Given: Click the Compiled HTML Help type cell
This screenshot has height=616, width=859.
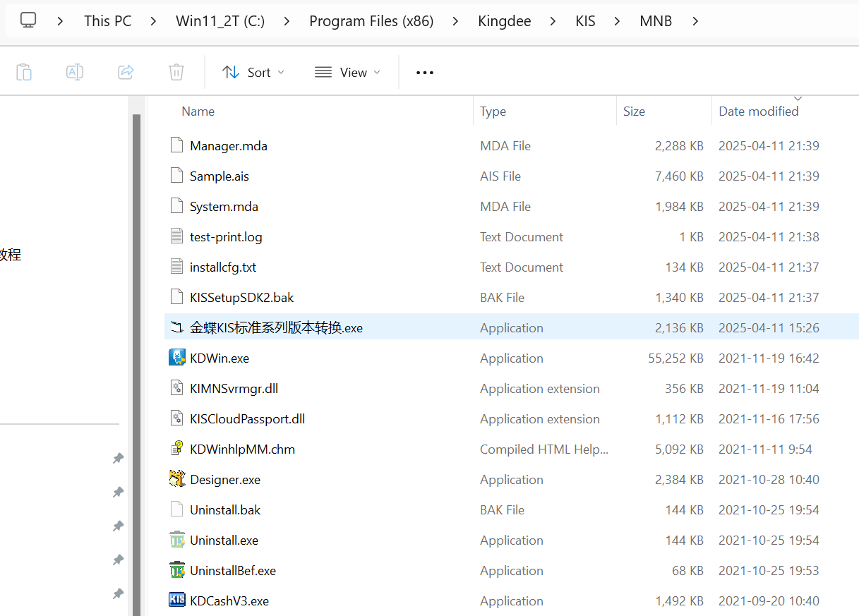Looking at the screenshot, I should [544, 449].
